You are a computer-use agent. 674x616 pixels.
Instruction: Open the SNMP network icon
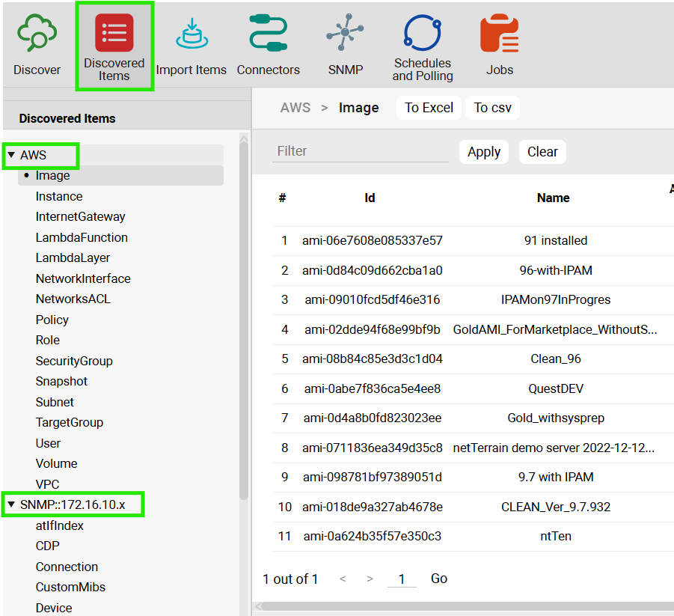(x=345, y=34)
